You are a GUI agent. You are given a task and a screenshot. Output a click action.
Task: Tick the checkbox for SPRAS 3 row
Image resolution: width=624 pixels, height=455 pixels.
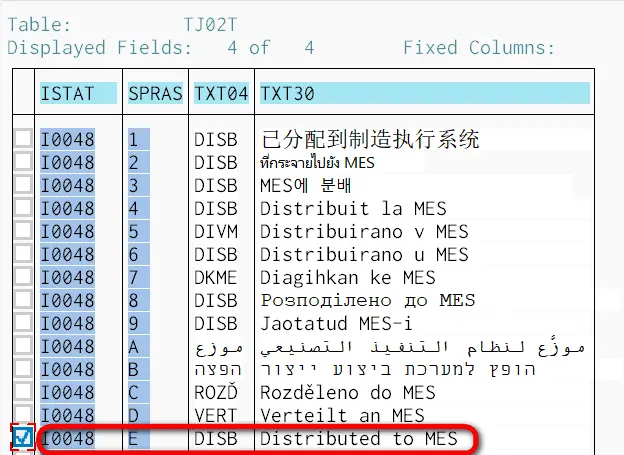click(23, 184)
